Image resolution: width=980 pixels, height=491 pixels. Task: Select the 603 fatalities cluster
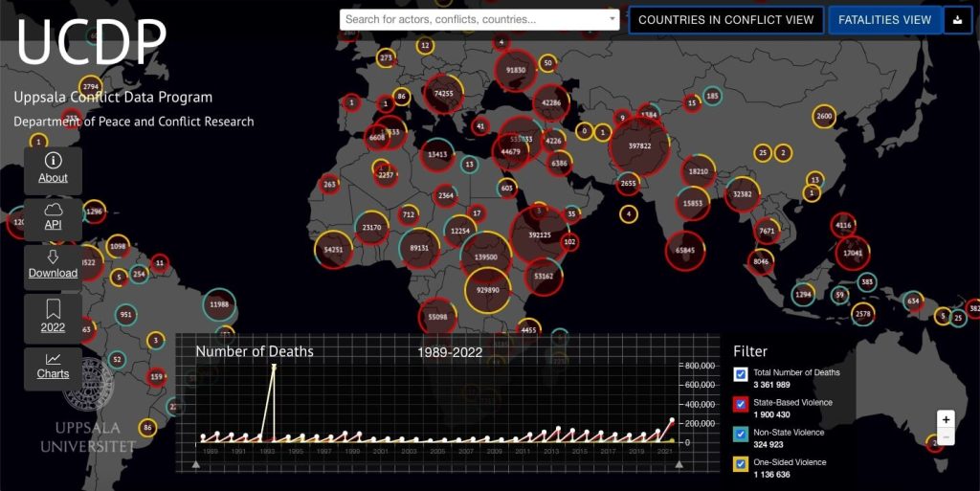point(507,188)
